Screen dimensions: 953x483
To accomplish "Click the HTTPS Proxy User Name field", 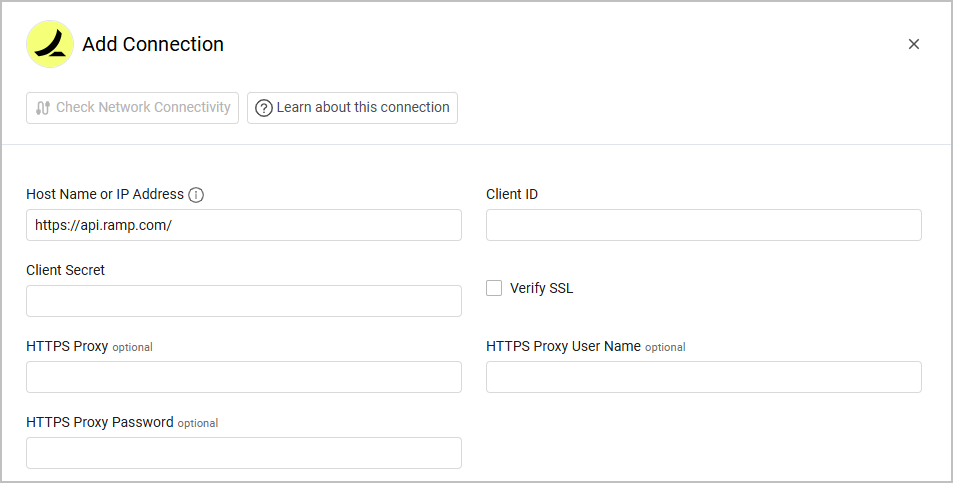I will (x=703, y=377).
